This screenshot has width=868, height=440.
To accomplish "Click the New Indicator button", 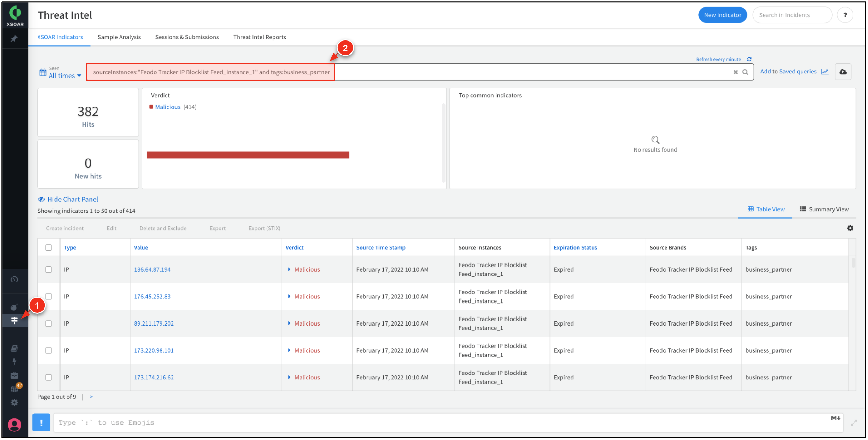I will 722,15.
